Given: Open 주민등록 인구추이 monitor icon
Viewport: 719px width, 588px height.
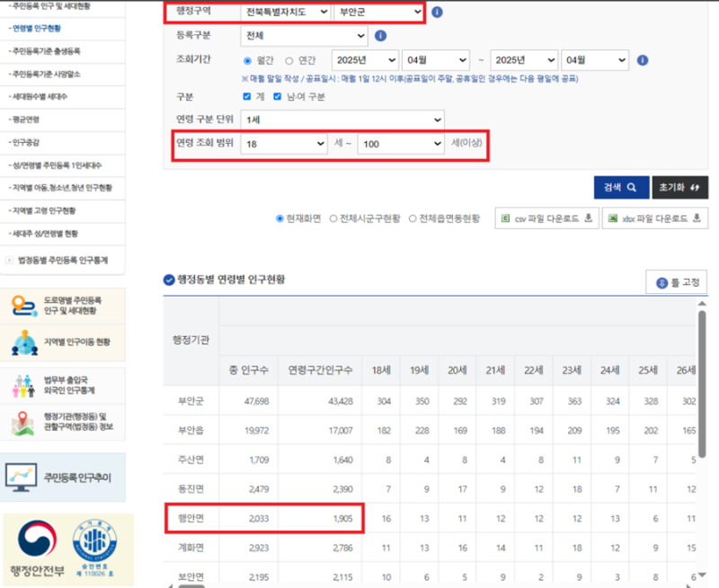Looking at the screenshot, I should [21, 477].
